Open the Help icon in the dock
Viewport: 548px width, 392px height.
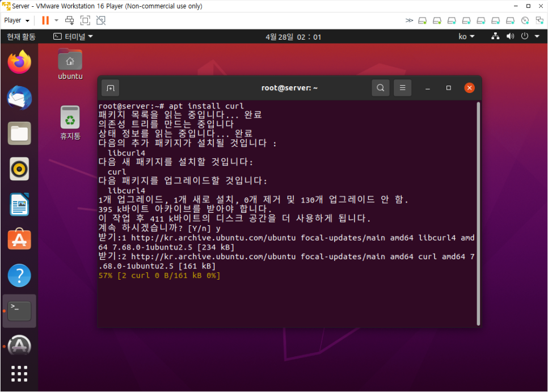[x=19, y=275]
